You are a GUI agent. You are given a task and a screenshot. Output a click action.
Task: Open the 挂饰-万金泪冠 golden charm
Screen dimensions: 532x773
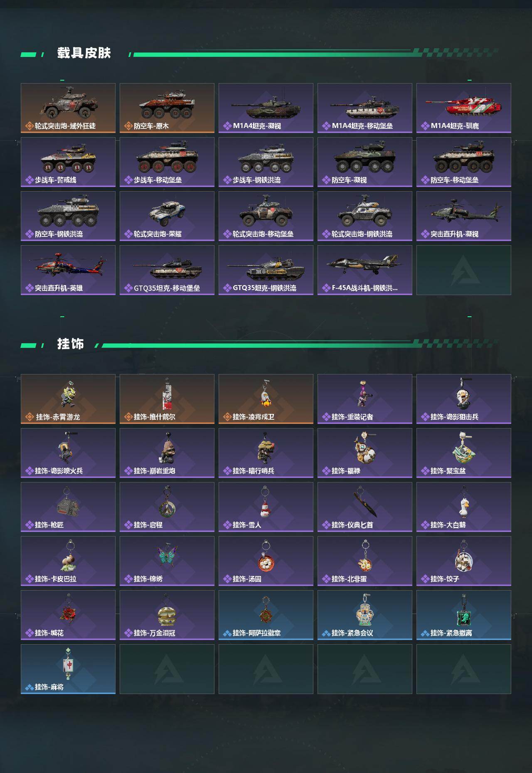tap(167, 615)
